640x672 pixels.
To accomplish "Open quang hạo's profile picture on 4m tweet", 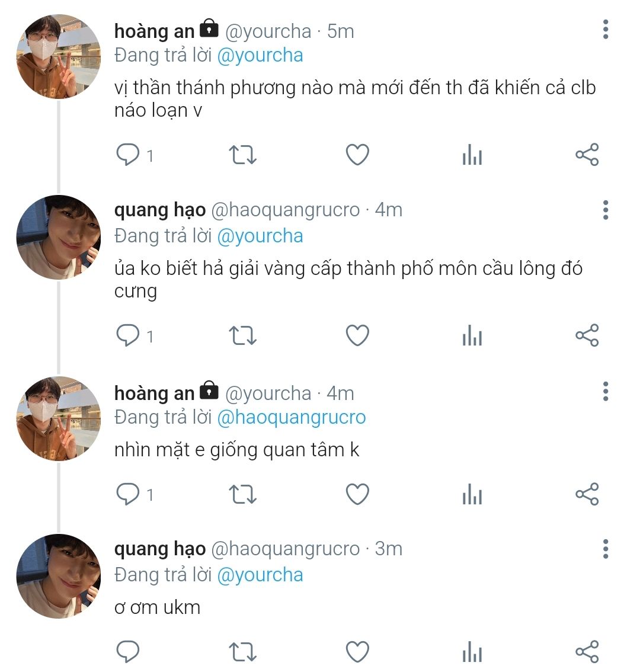I will click(x=58, y=237).
